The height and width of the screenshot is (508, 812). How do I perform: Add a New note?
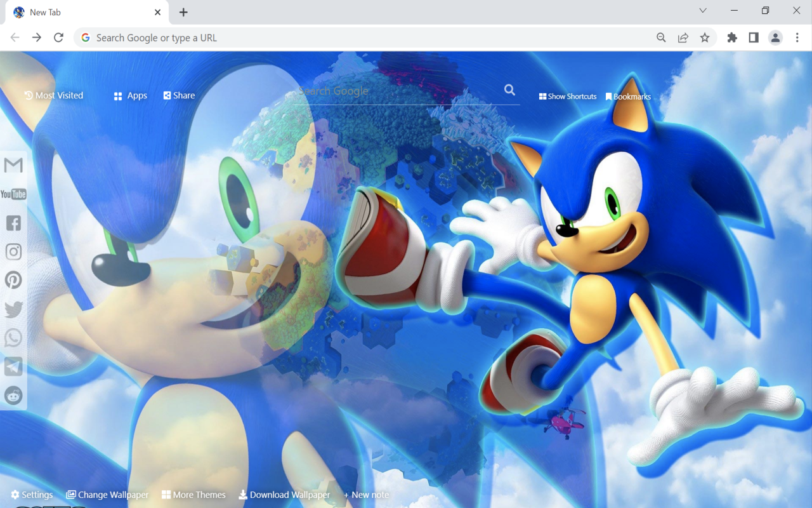[366, 495]
